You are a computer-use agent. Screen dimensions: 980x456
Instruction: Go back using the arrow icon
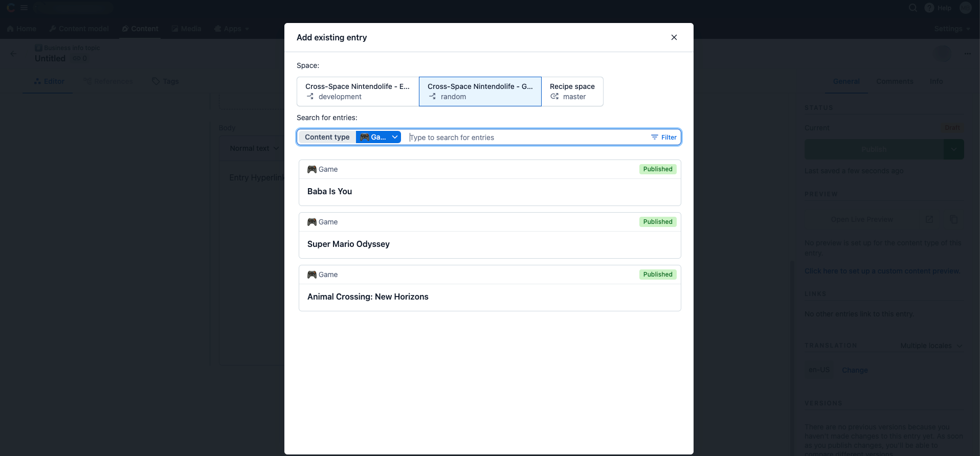13,53
